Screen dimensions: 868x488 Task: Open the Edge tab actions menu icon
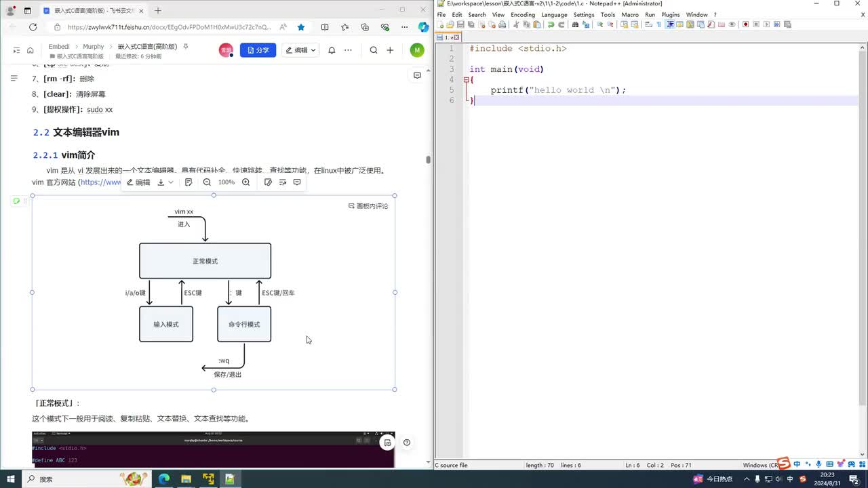tap(27, 10)
